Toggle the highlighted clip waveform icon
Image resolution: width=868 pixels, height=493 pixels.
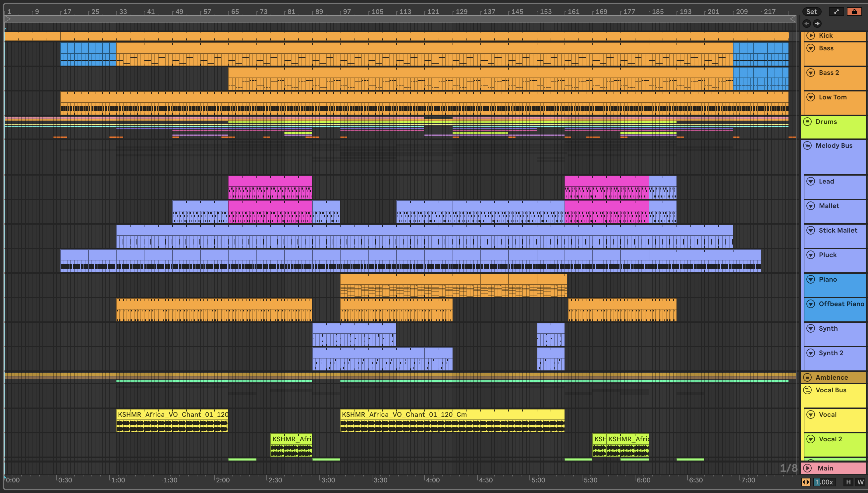(806, 482)
